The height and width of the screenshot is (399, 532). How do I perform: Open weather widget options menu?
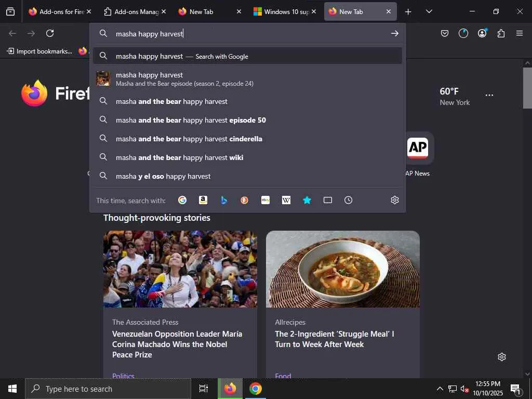tap(489, 95)
